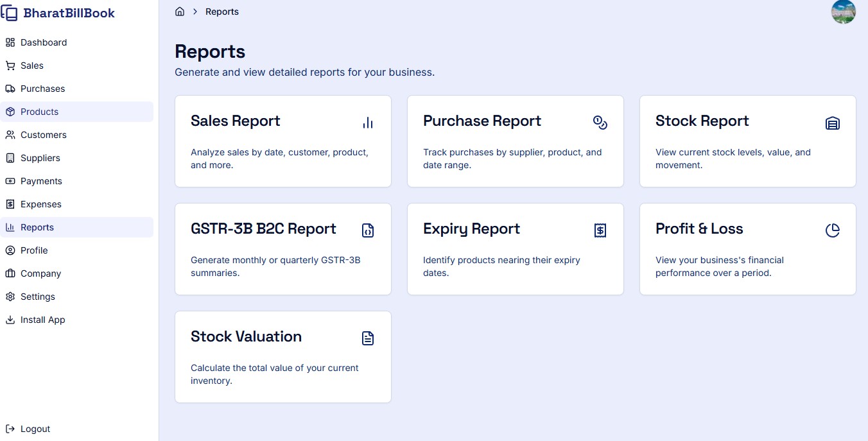Click the Settings gear icon in sidebar
868x441 pixels.
point(10,297)
